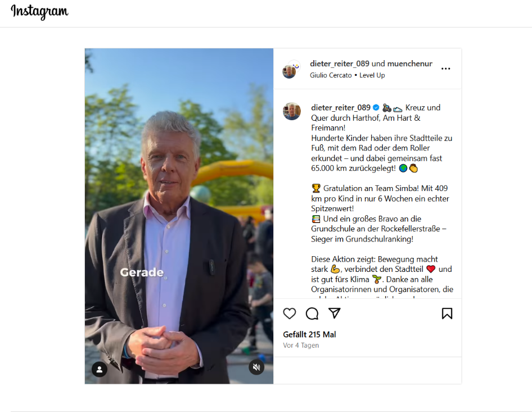Share the post with the paper plane icon
The width and height of the screenshot is (532, 414).
335,313
